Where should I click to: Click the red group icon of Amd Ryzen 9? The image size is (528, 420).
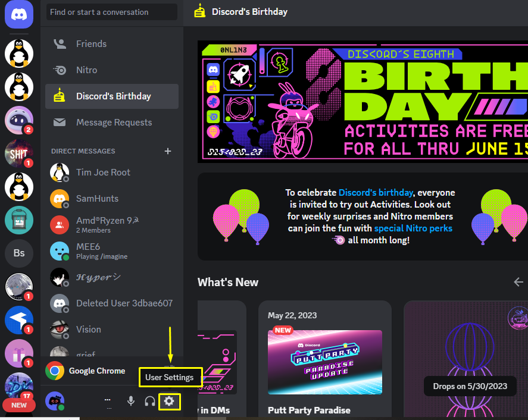click(60, 225)
